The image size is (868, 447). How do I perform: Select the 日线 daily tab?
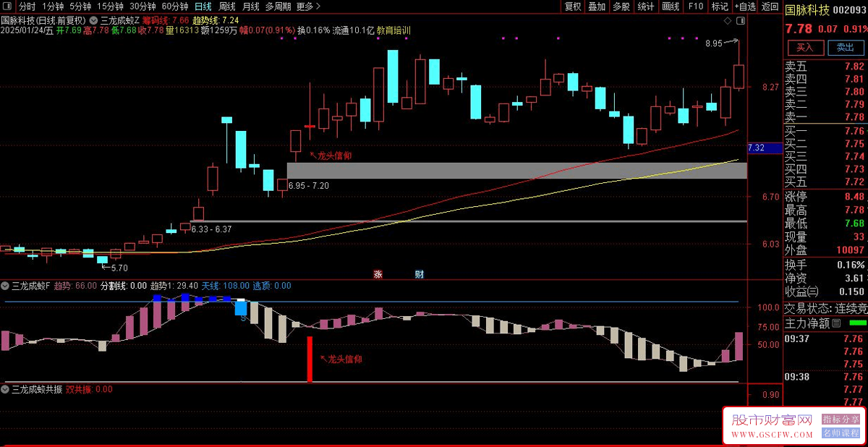(203, 7)
